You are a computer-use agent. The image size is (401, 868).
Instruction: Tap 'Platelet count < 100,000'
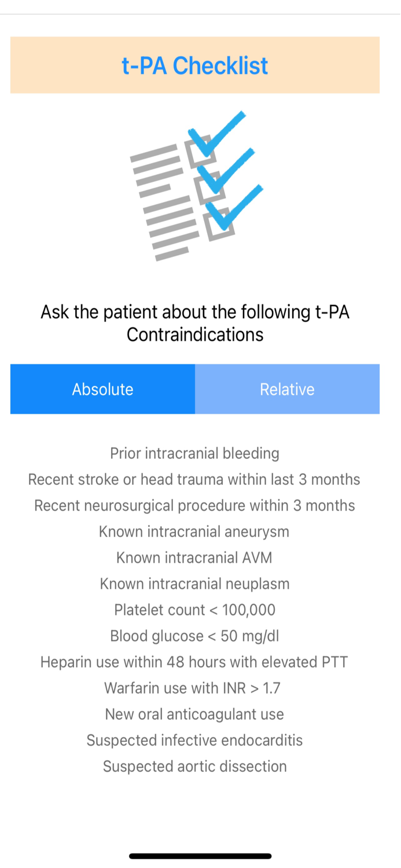click(194, 610)
